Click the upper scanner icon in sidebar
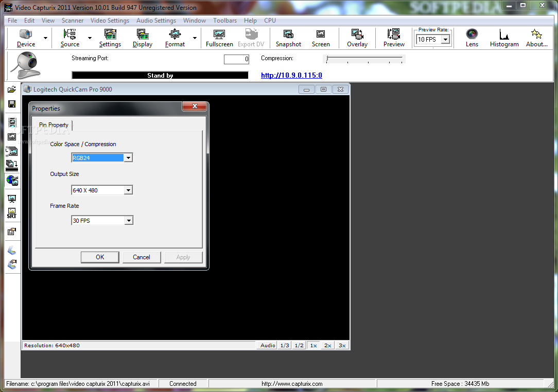 click(x=12, y=251)
